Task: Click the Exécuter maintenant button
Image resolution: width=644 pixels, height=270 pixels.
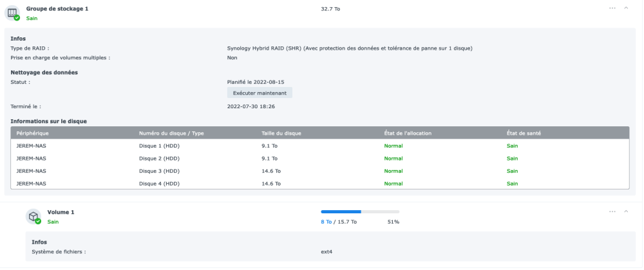Action: (x=260, y=93)
